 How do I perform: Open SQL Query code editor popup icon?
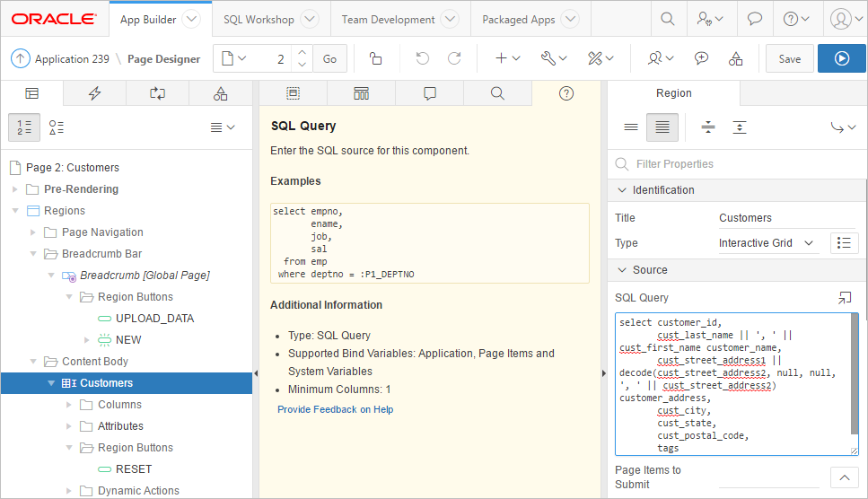coord(844,297)
